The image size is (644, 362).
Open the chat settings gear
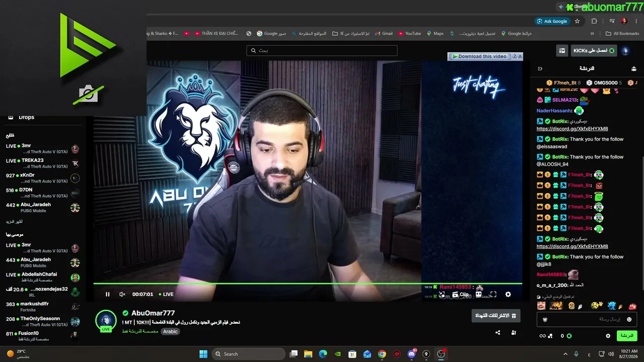[x=608, y=336]
